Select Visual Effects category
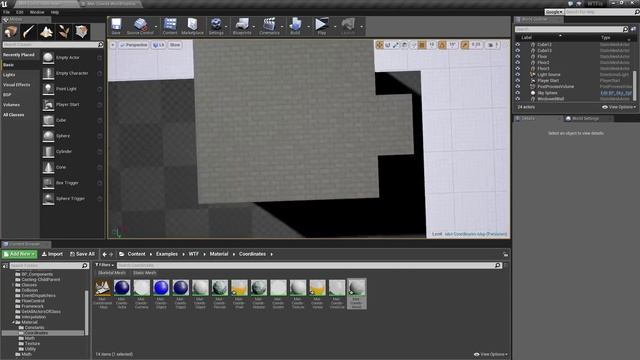Image resolution: width=640 pixels, height=360 pixels. point(17,85)
